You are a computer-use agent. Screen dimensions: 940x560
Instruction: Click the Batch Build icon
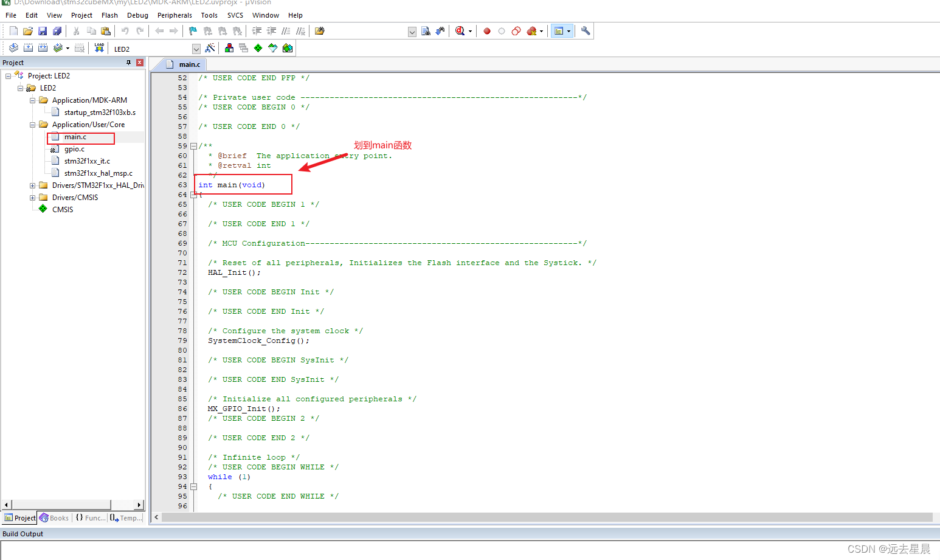click(58, 48)
